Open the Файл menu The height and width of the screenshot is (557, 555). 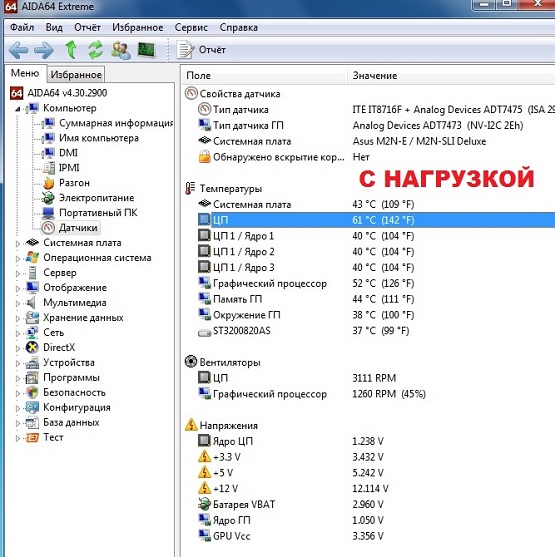[x=22, y=27]
